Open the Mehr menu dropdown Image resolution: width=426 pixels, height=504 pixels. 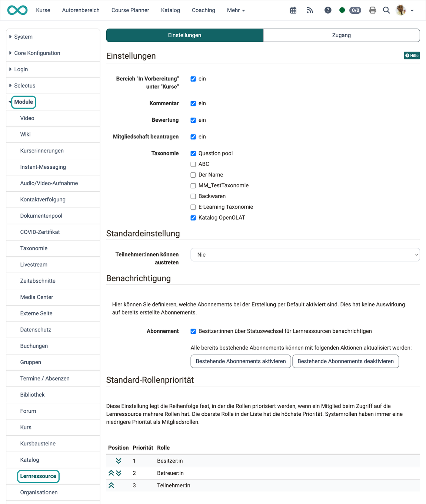pyautogui.click(x=236, y=10)
